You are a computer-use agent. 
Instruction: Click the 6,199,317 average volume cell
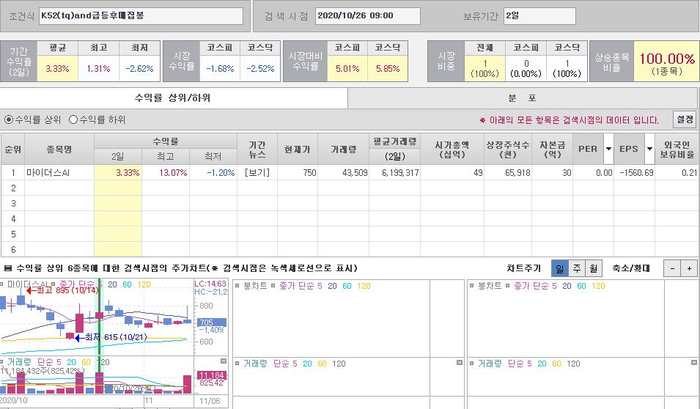coord(395,173)
